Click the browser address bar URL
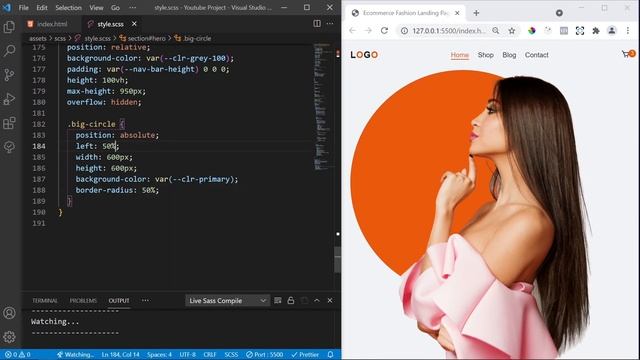The height and width of the screenshot is (360, 640). point(449,31)
